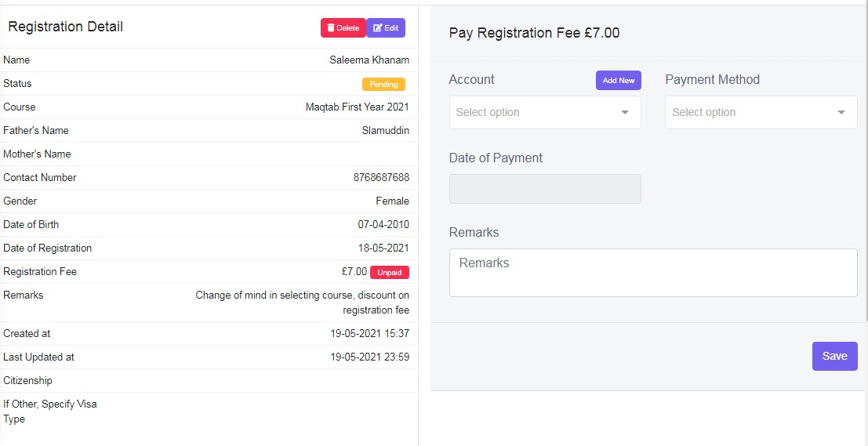Click the Change of mind remarks text
Image resolution: width=868 pixels, height=446 pixels.
click(x=303, y=303)
